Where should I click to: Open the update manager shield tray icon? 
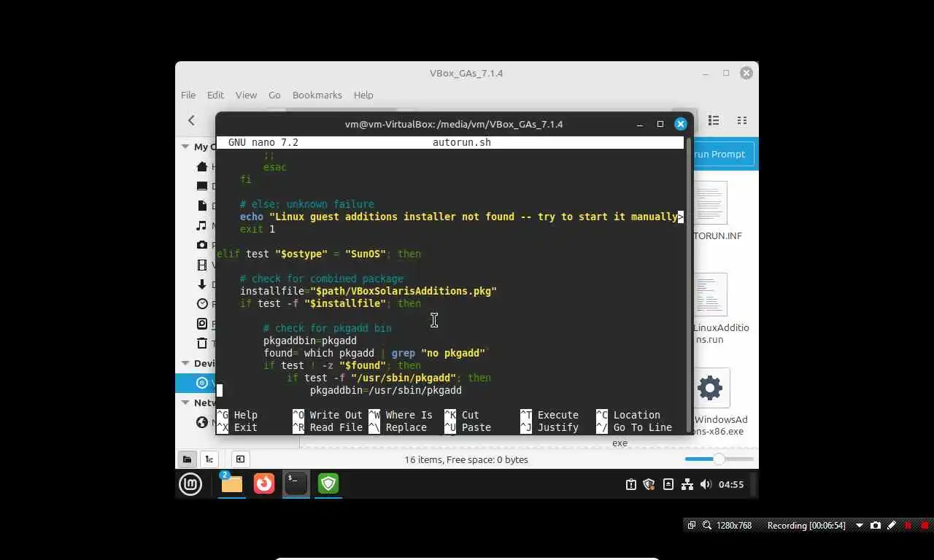[x=649, y=484]
